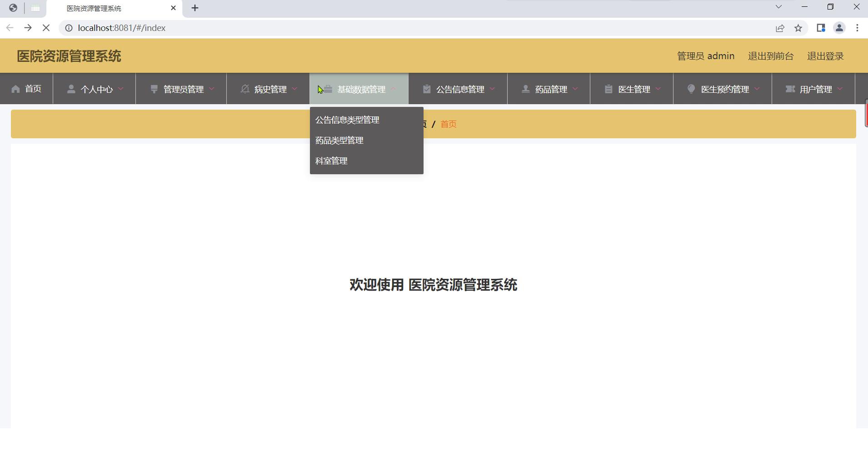Open the 药品管理 menu arrow
The height and width of the screenshot is (464, 868).
pyautogui.click(x=575, y=89)
